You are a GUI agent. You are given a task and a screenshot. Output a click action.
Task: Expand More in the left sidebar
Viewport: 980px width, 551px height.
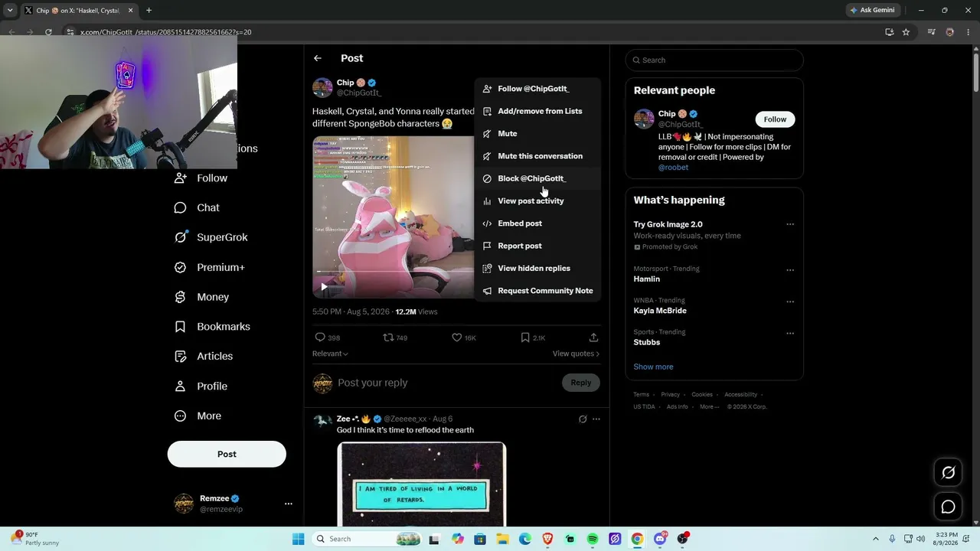(x=198, y=416)
